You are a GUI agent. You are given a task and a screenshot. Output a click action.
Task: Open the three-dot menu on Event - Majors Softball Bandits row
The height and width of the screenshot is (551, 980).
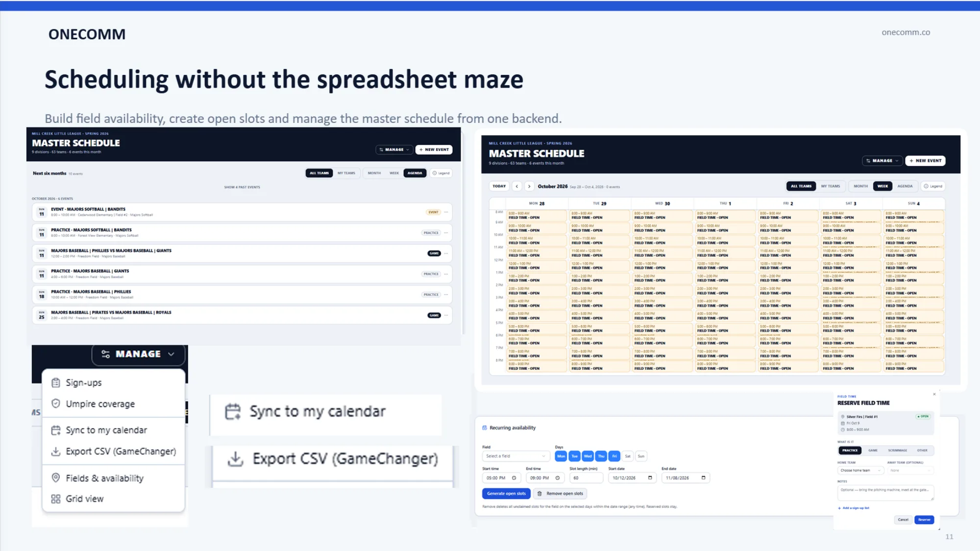tap(446, 212)
